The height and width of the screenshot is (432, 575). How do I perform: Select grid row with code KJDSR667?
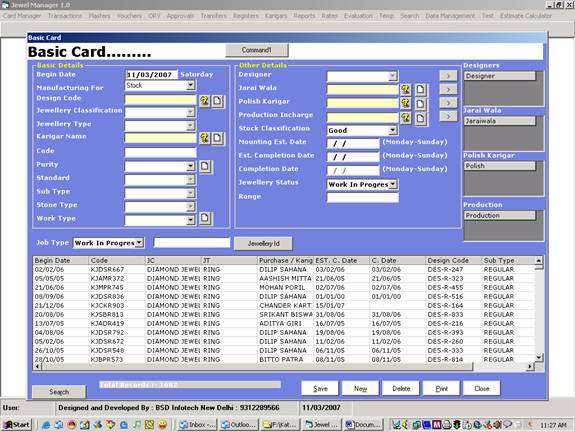pos(284,270)
